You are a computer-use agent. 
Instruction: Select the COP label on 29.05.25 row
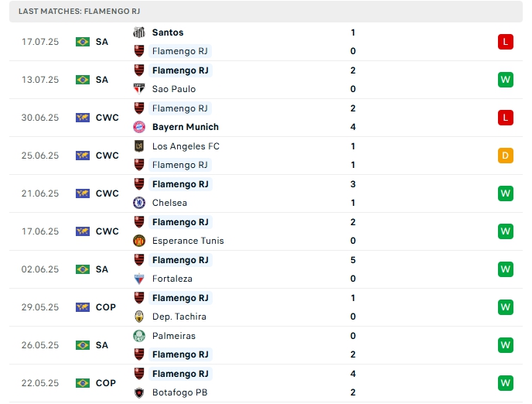pyautogui.click(x=106, y=307)
